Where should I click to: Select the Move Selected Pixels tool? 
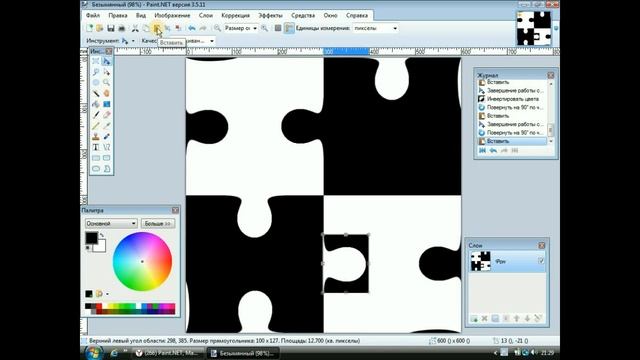(x=107, y=61)
